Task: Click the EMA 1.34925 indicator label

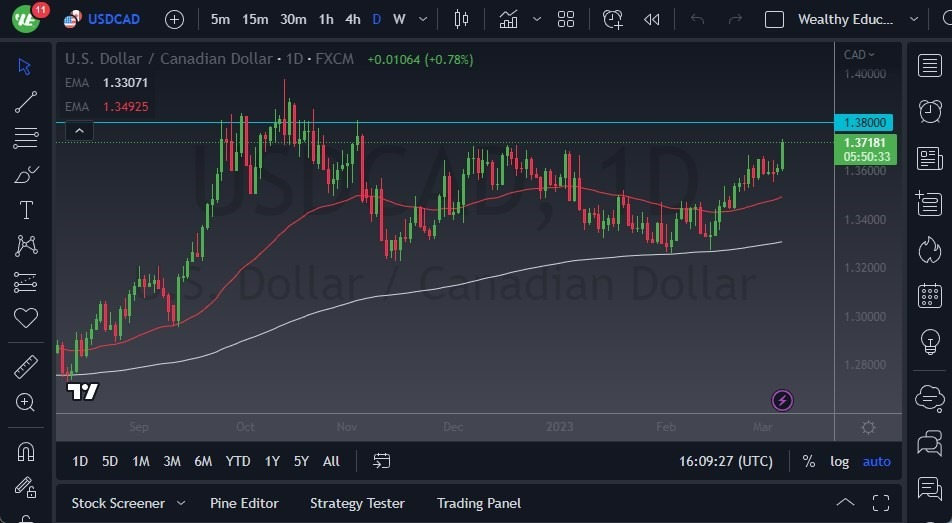Action: pyautogui.click(x=107, y=106)
